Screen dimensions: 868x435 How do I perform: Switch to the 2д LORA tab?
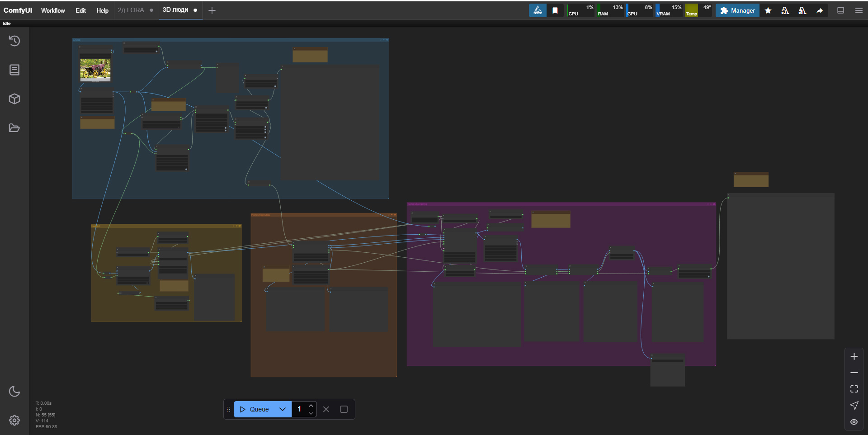click(131, 10)
